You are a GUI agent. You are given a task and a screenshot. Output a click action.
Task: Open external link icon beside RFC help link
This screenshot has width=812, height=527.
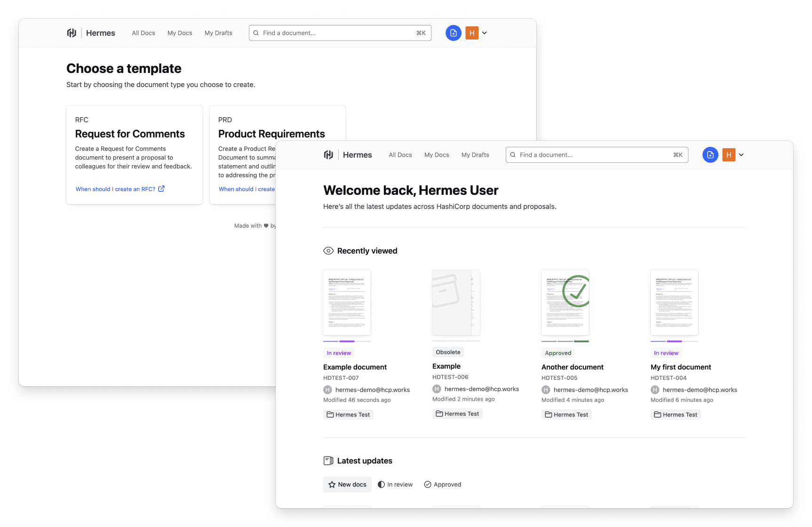click(161, 189)
